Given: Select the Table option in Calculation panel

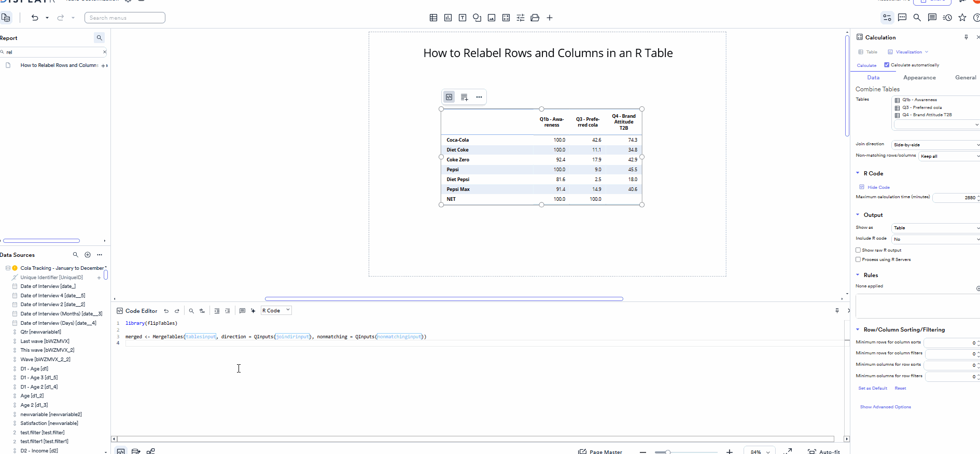Looking at the screenshot, I should click(x=867, y=52).
